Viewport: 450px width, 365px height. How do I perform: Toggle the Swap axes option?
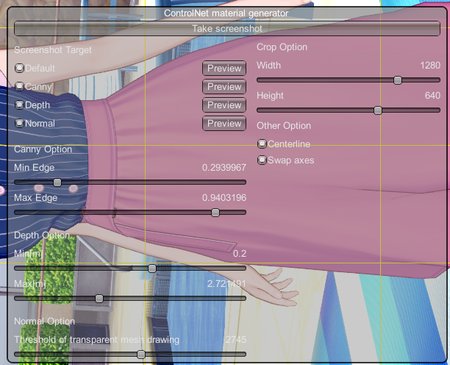(x=262, y=160)
